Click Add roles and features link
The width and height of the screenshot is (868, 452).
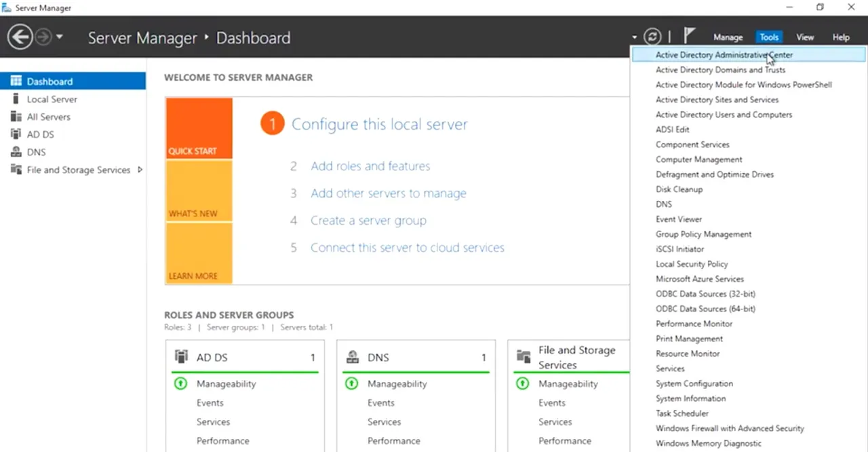tap(370, 166)
